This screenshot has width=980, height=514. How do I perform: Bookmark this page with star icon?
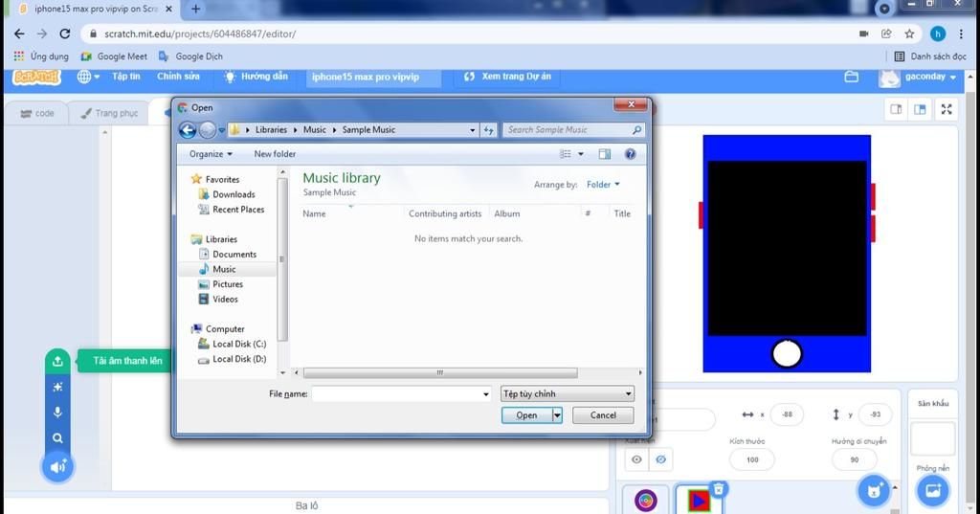(909, 34)
